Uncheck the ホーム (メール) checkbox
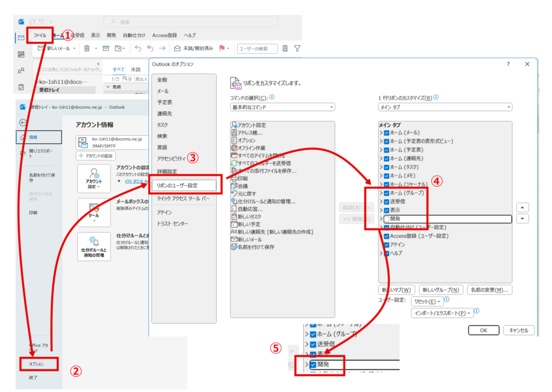This screenshot has height=392, width=552. click(387, 133)
